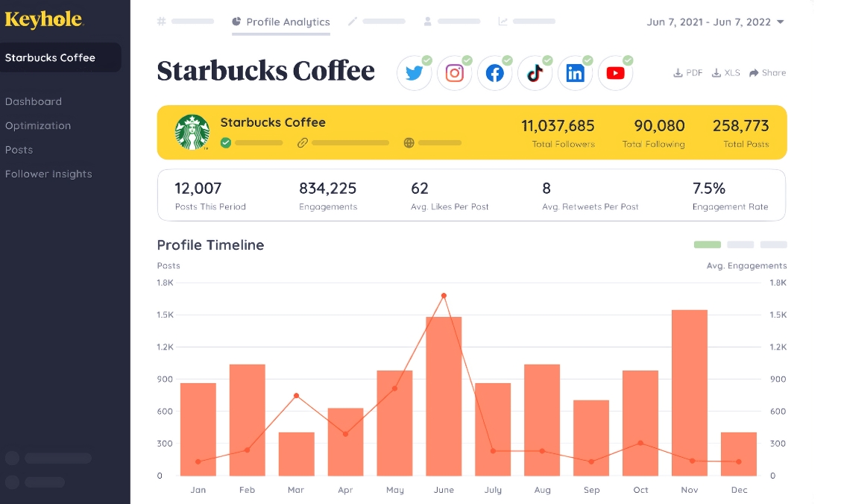847x504 pixels.
Task: Click the Mar bar in the chart
Action: [x=297, y=454]
